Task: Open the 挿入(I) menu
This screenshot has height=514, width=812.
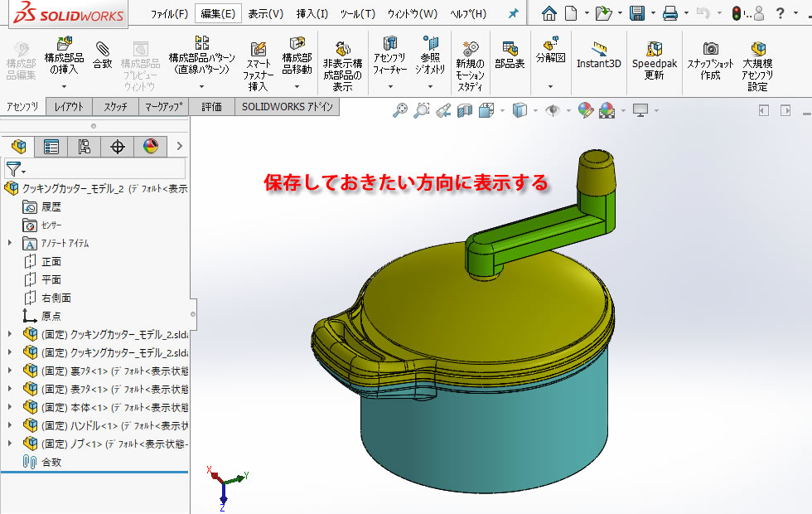Action: [x=312, y=13]
